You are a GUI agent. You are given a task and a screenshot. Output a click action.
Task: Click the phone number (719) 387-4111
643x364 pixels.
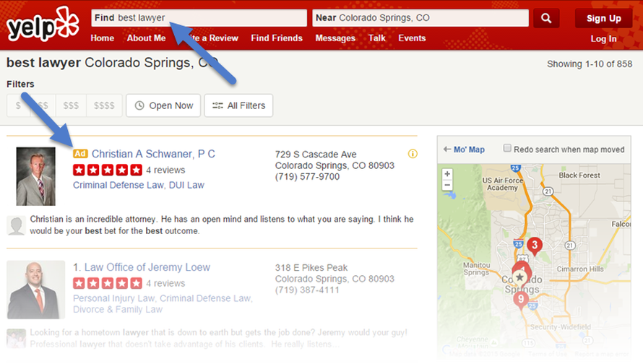click(307, 290)
